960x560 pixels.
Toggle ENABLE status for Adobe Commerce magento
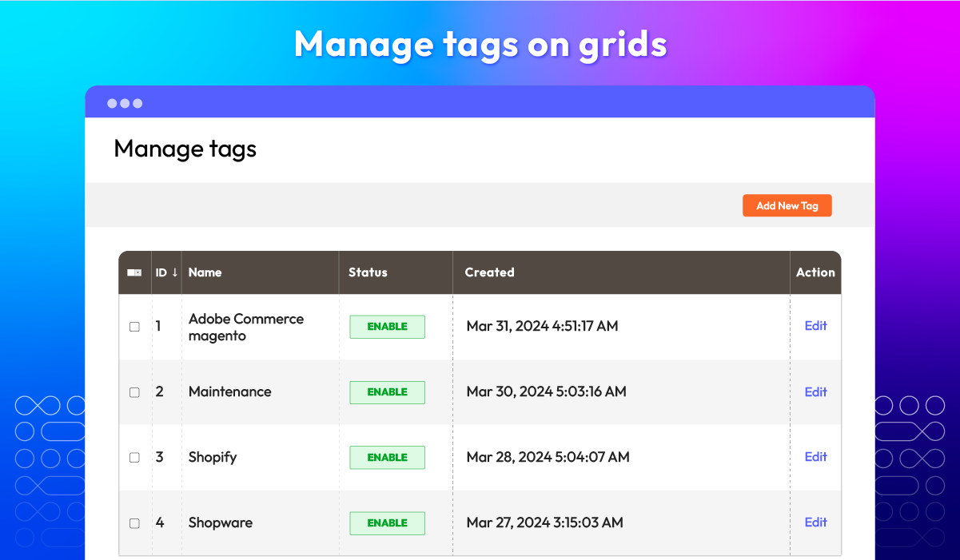387,327
